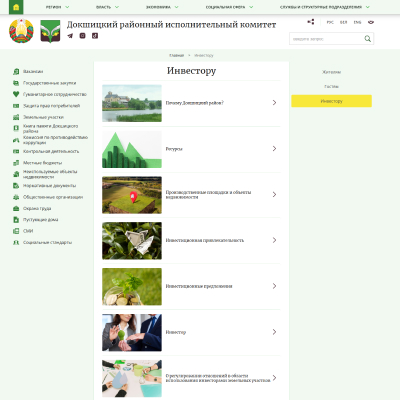Open the Главная breadcrumb link
400x400 pixels.
pos(176,55)
